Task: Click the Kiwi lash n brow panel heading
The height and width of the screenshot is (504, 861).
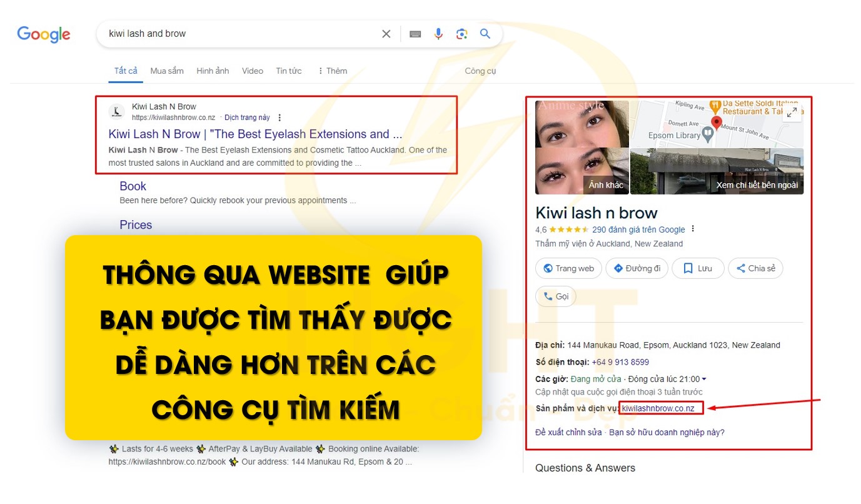Action: coord(597,213)
